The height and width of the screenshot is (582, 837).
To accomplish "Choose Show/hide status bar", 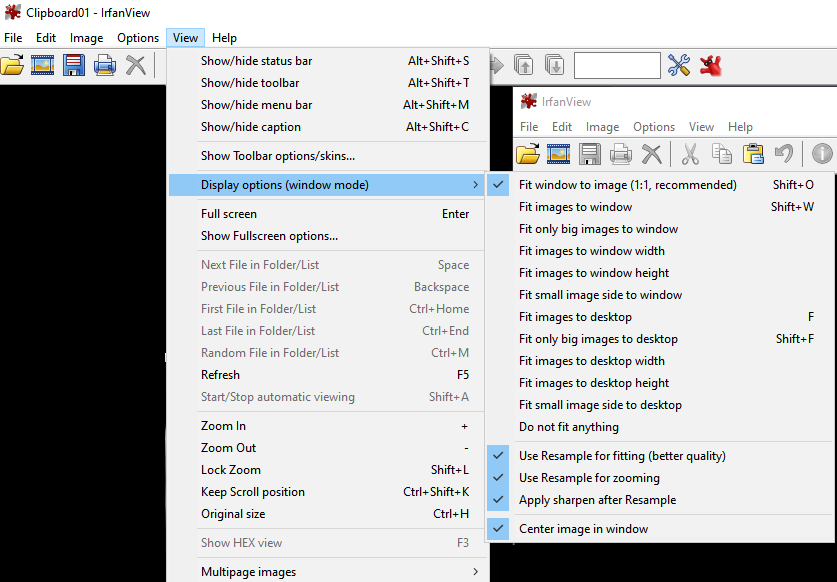I will tap(327, 61).
